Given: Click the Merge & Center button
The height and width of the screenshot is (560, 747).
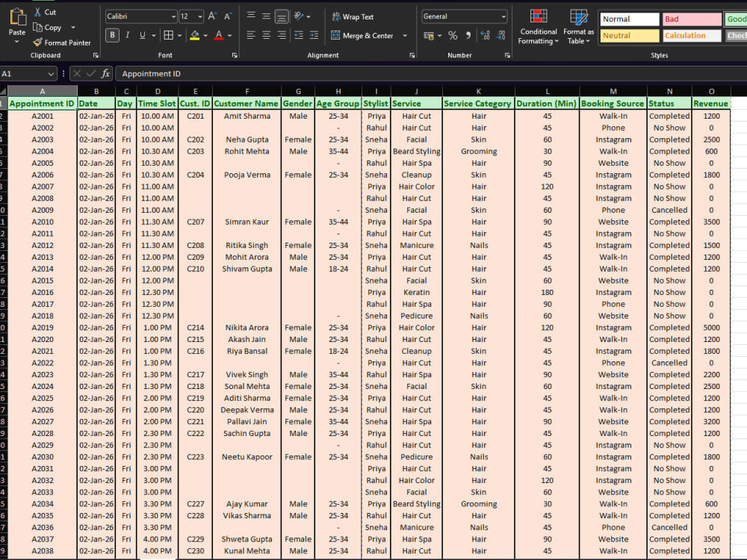Looking at the screenshot, I should (x=362, y=35).
